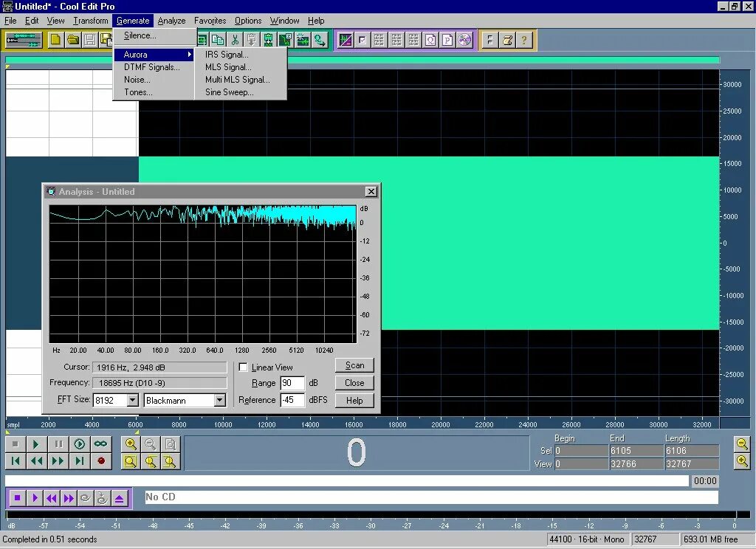Enable the Linear View checkbox

pyautogui.click(x=244, y=367)
